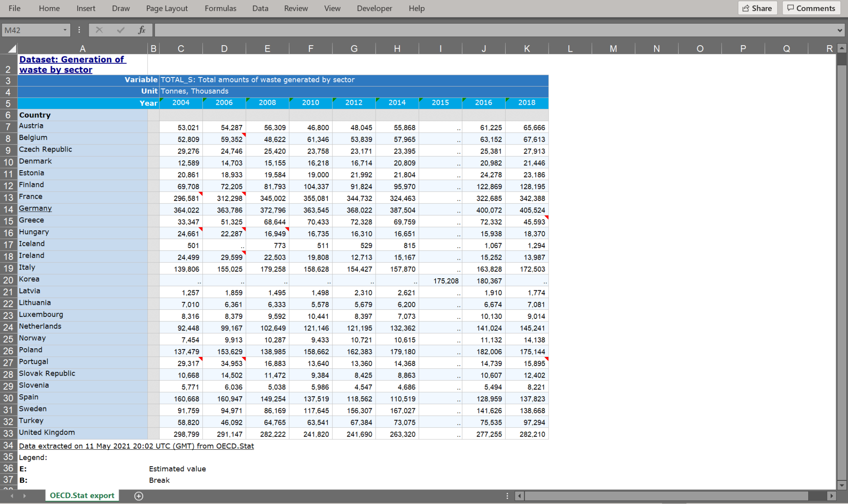The image size is (848, 504).
Task: Click the Germany country link
Action: point(35,208)
